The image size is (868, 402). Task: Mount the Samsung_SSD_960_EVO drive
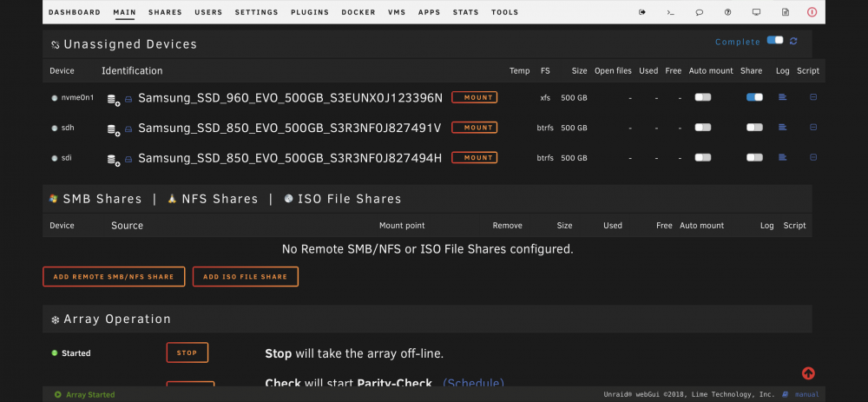pyautogui.click(x=475, y=97)
